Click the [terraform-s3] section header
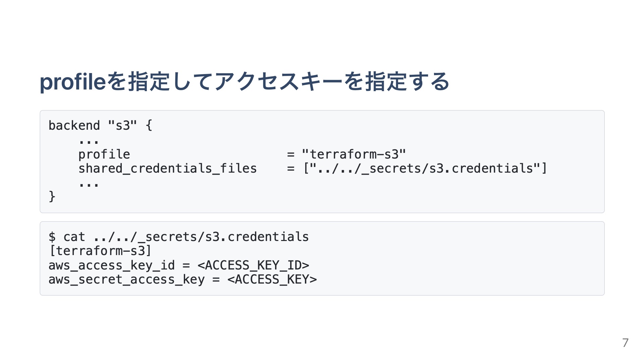 (x=100, y=251)
